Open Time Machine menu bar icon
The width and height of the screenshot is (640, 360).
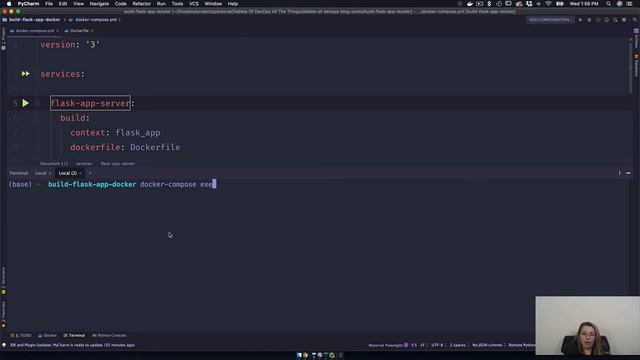pyautogui.click(x=499, y=4)
